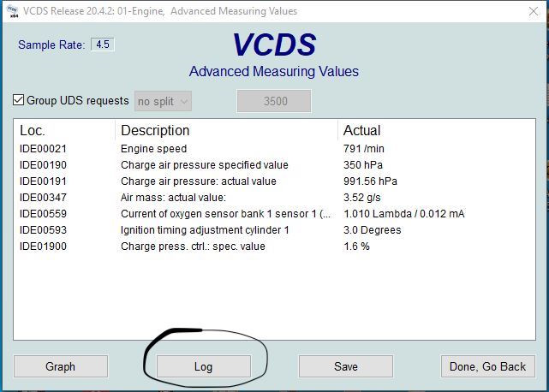Image resolution: width=549 pixels, height=392 pixels.
Task: Open the no split dropdown
Action: click(x=163, y=102)
